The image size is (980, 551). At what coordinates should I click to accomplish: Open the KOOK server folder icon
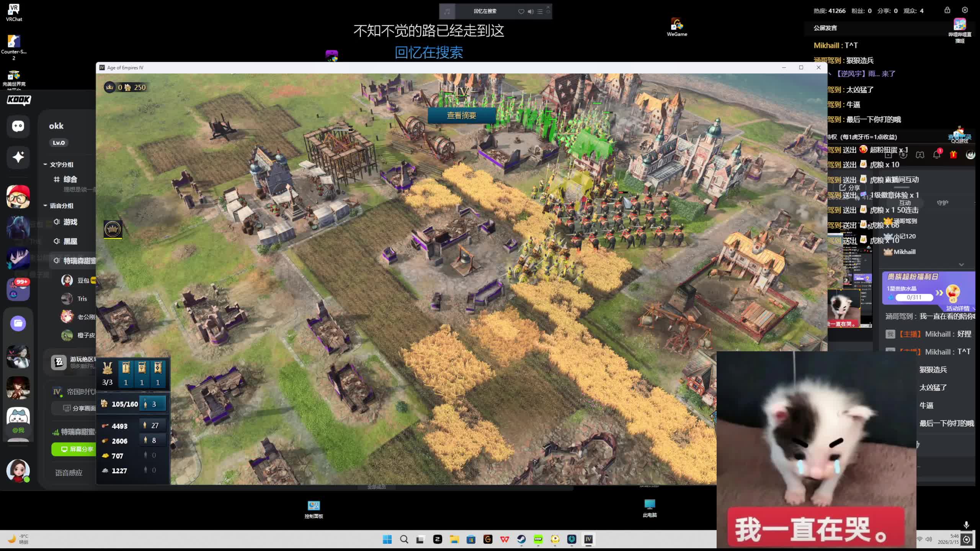18,323
